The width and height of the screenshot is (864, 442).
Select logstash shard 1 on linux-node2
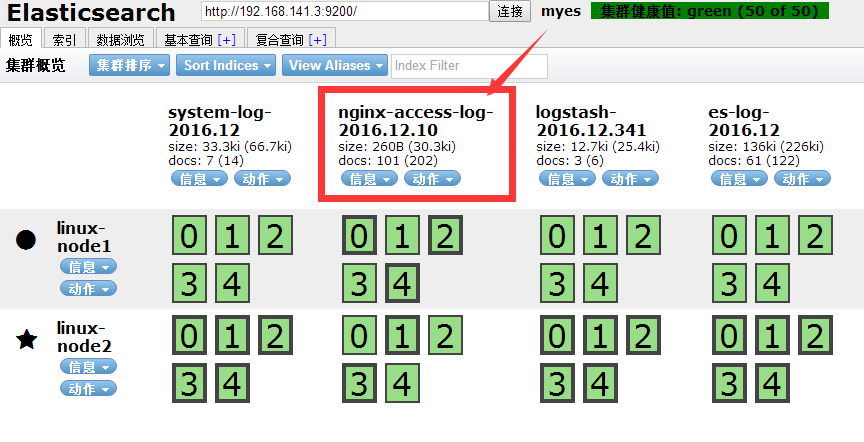pos(600,335)
